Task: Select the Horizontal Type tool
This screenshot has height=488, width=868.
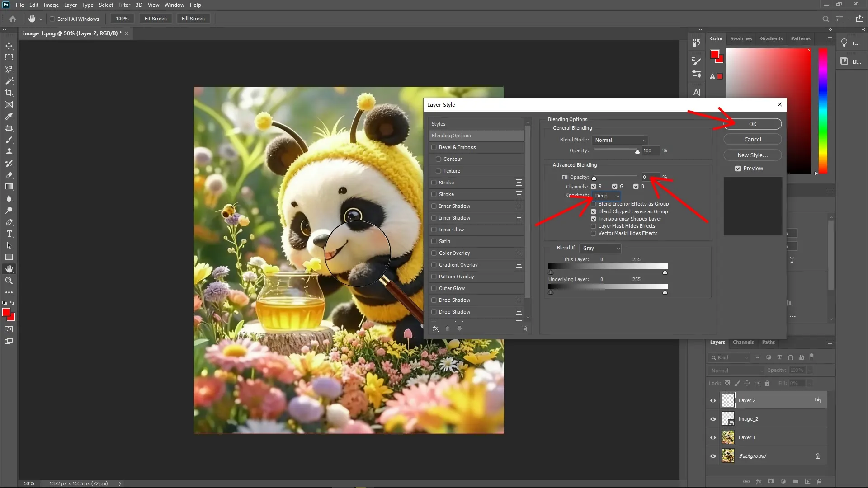Action: pos(9,234)
